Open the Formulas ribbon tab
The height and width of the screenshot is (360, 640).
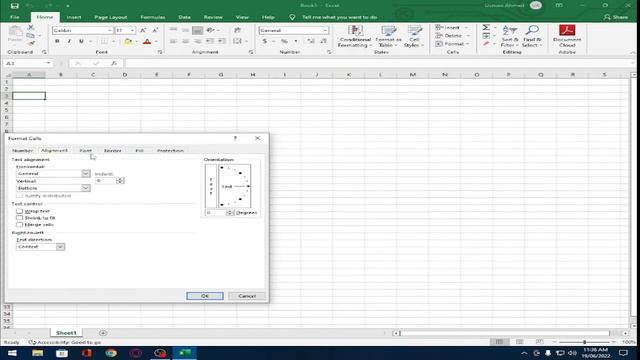(x=153, y=17)
